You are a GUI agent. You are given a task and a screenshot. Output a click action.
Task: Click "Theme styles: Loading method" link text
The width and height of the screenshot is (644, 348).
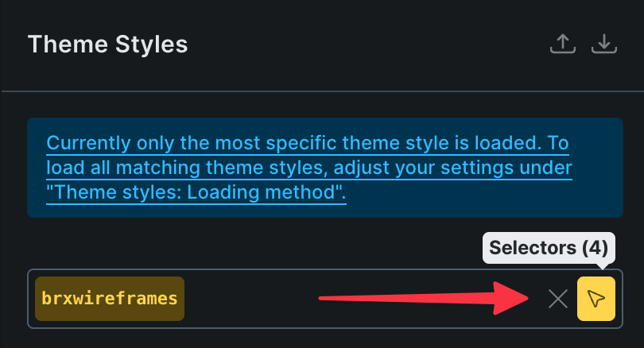click(196, 191)
